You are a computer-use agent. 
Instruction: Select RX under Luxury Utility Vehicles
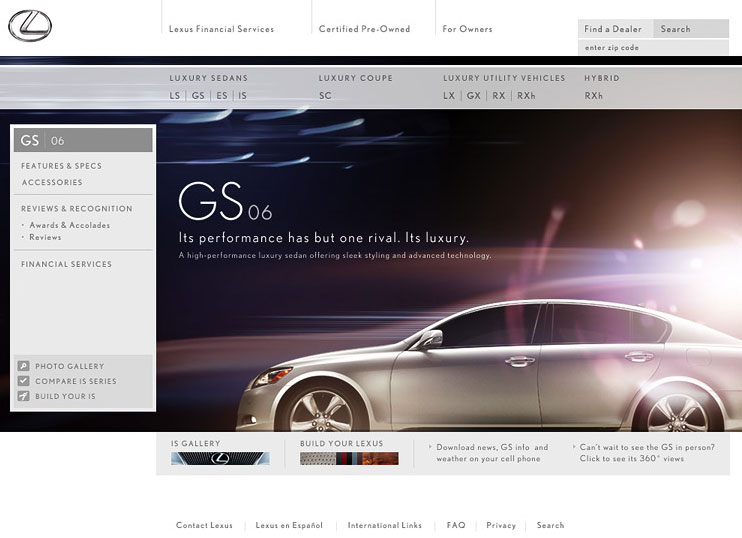pyautogui.click(x=499, y=96)
